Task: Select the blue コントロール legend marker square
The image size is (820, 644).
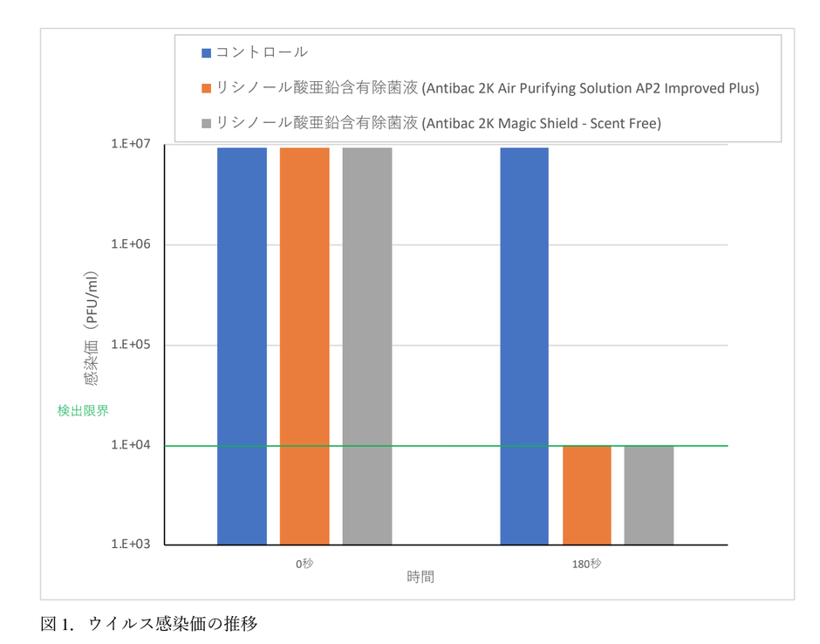Action: click(x=206, y=51)
